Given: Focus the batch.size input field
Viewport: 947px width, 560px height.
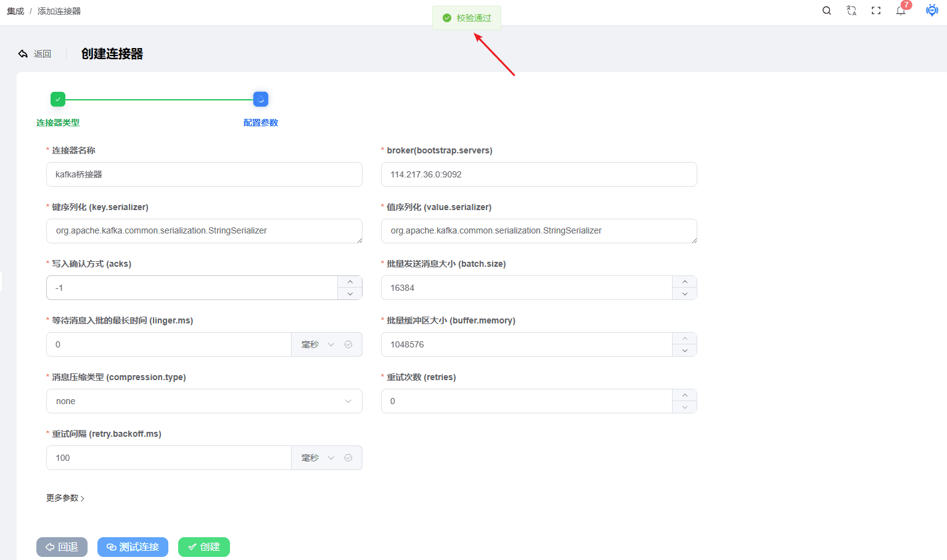Looking at the screenshot, I should click(x=527, y=288).
